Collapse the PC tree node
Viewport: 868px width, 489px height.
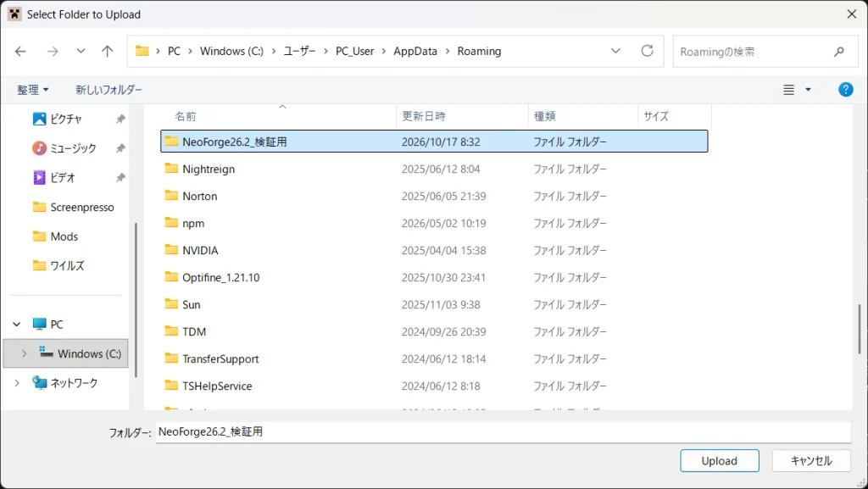point(17,324)
